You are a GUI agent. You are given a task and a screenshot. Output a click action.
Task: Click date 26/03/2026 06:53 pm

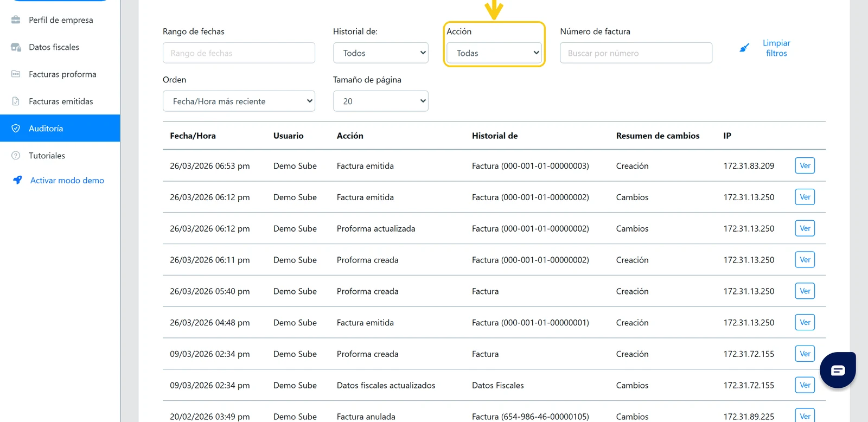click(x=209, y=166)
